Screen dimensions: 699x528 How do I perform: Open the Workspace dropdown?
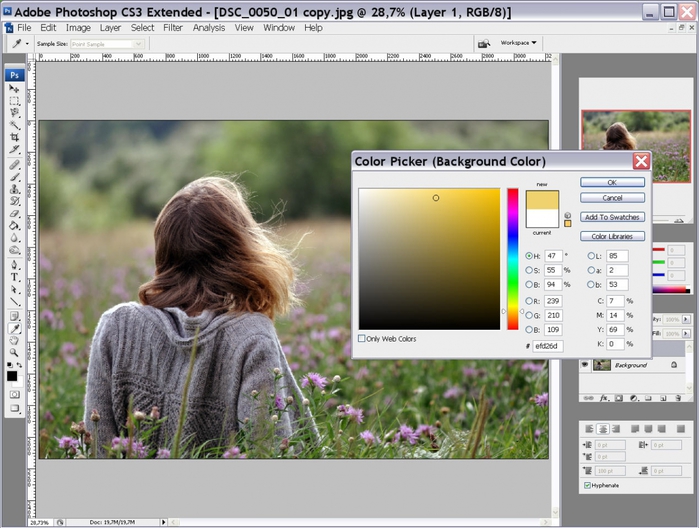519,43
